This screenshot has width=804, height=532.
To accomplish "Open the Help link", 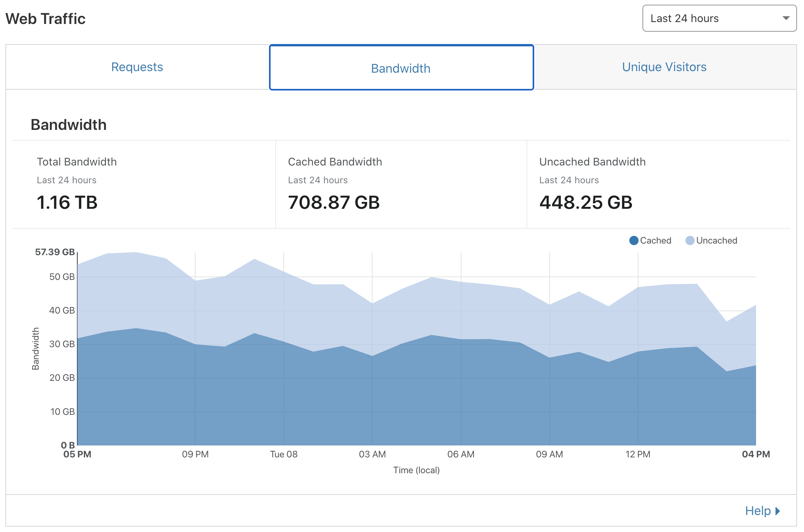I will (758, 511).
